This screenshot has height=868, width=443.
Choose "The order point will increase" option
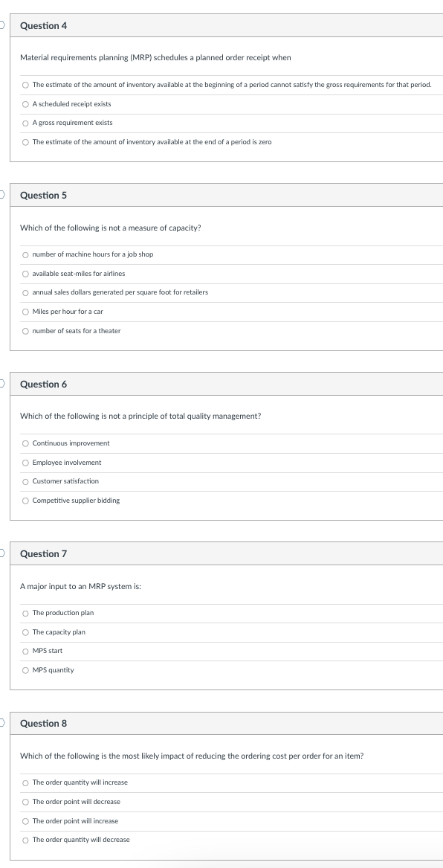[x=25, y=820]
